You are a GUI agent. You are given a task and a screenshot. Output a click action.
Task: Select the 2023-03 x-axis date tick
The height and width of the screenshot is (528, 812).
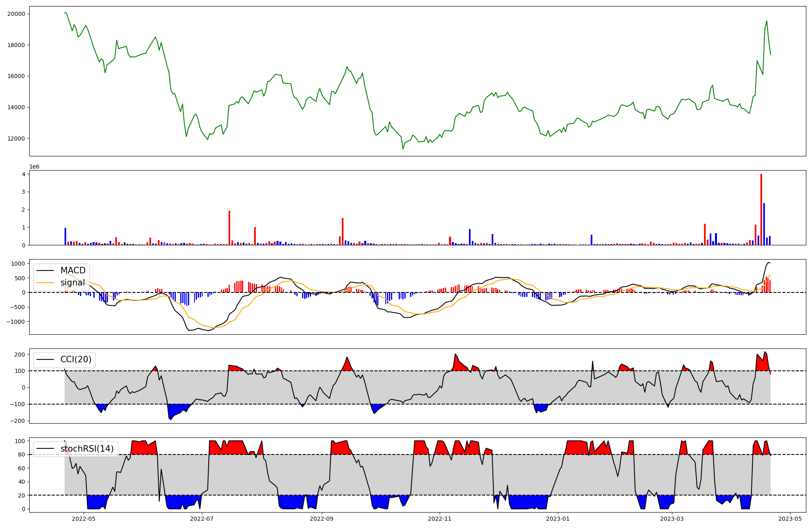pyautogui.click(x=672, y=519)
